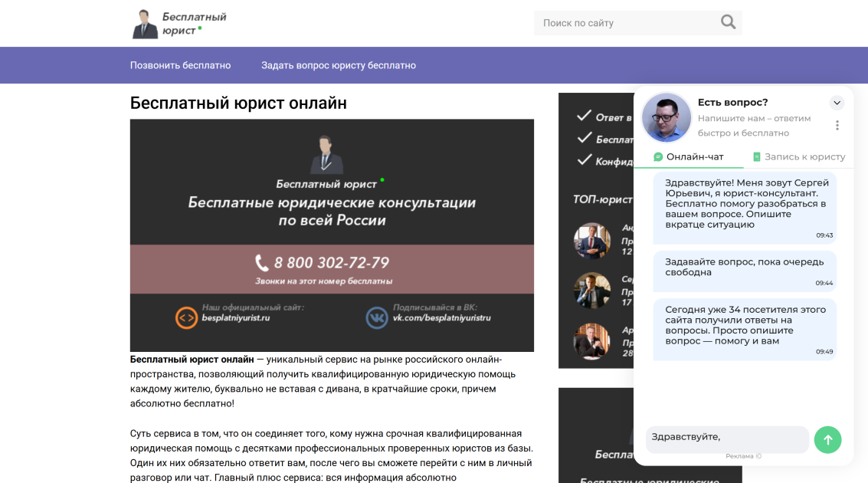Click the Бесплатный юрист онлайн page heading

coord(238,103)
